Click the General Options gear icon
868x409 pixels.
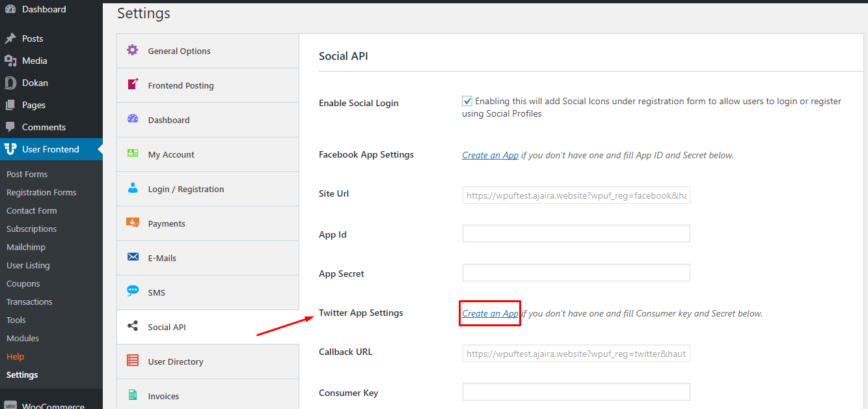pyautogui.click(x=133, y=50)
